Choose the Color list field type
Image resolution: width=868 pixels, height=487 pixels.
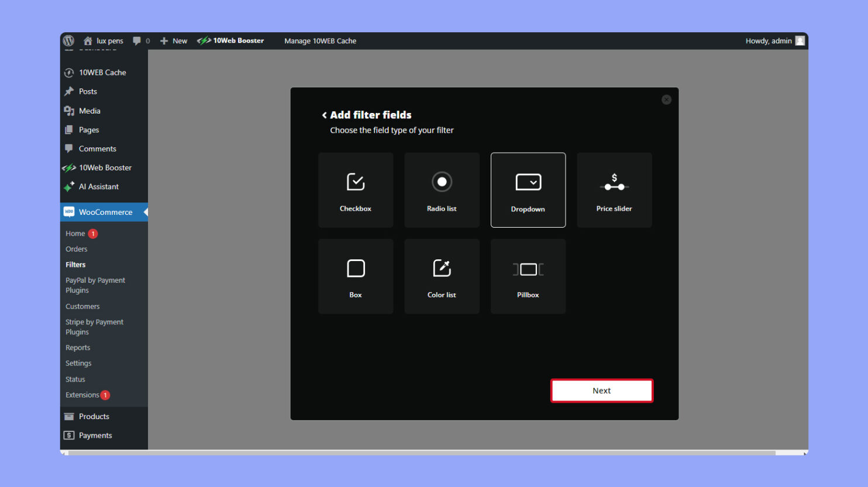(x=442, y=276)
